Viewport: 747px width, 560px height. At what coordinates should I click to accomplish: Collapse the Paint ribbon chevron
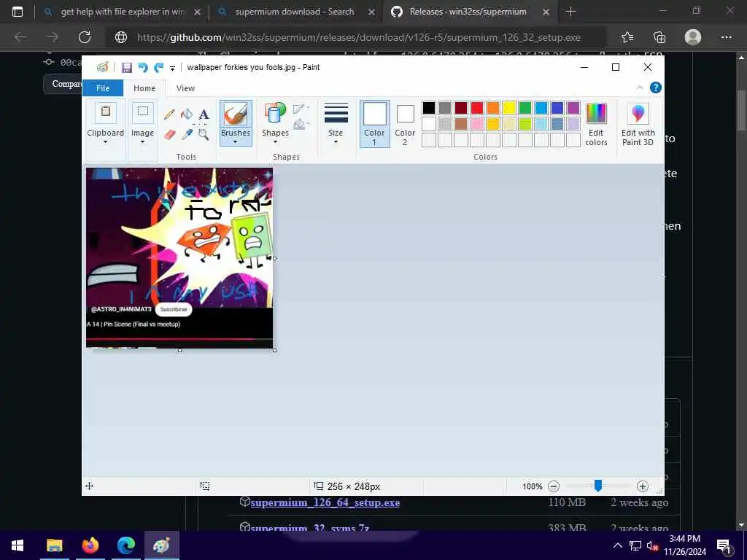pyautogui.click(x=640, y=87)
